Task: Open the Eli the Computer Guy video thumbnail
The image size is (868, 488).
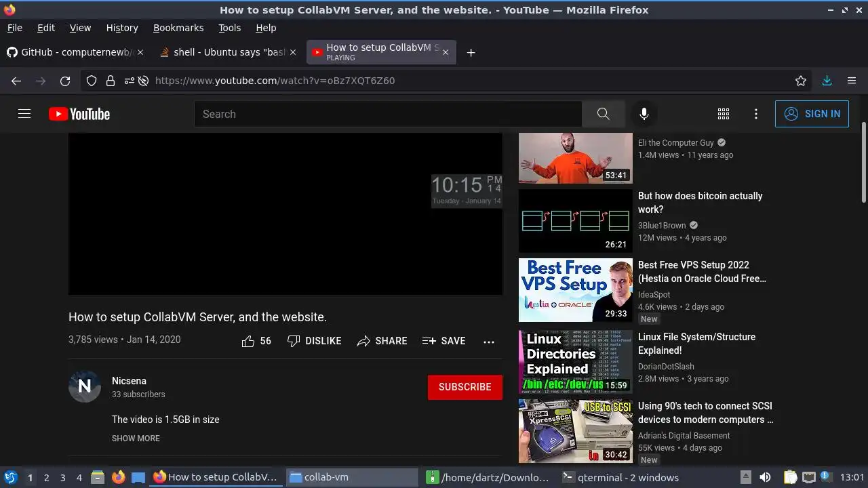Action: [x=576, y=158]
